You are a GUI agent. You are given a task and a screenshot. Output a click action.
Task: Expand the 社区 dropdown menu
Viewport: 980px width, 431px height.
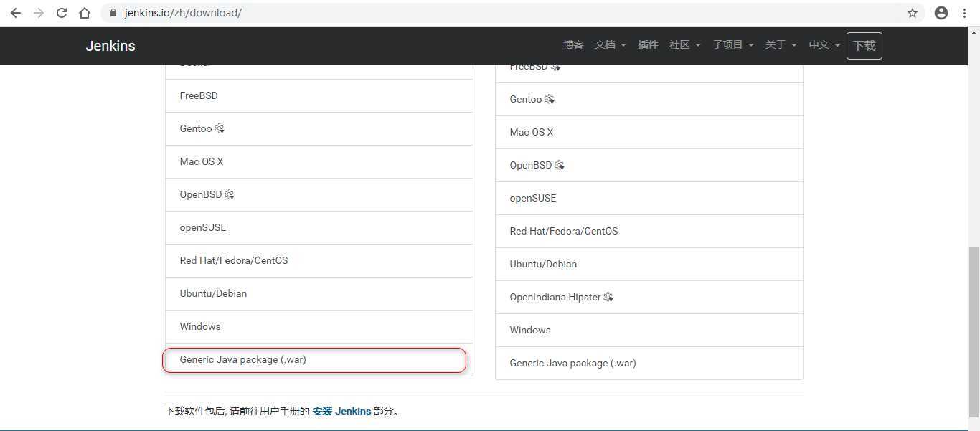(x=685, y=44)
